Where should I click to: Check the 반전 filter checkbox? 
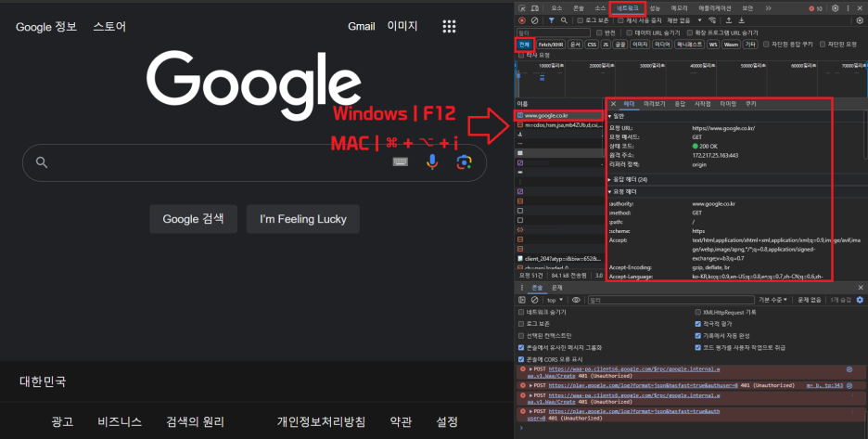click(599, 32)
